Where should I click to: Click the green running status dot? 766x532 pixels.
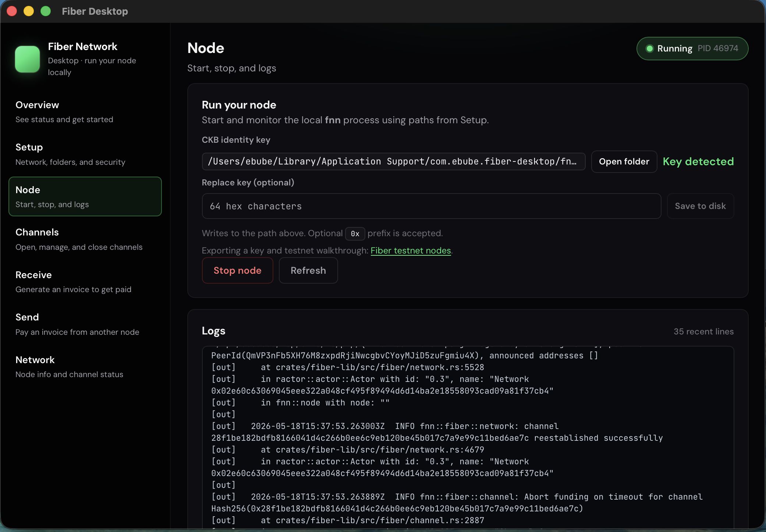pos(649,49)
